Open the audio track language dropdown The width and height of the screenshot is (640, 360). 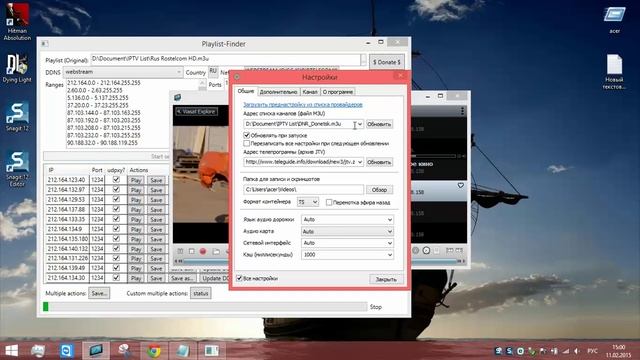pyautogui.click(x=347, y=220)
